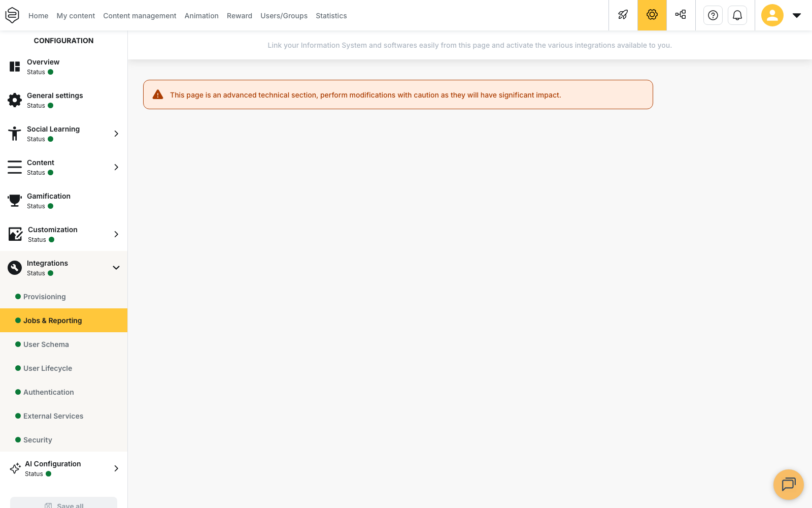Screen dimensions: 812x508
Task: Click the General settings gear icon
Action: tap(15, 100)
